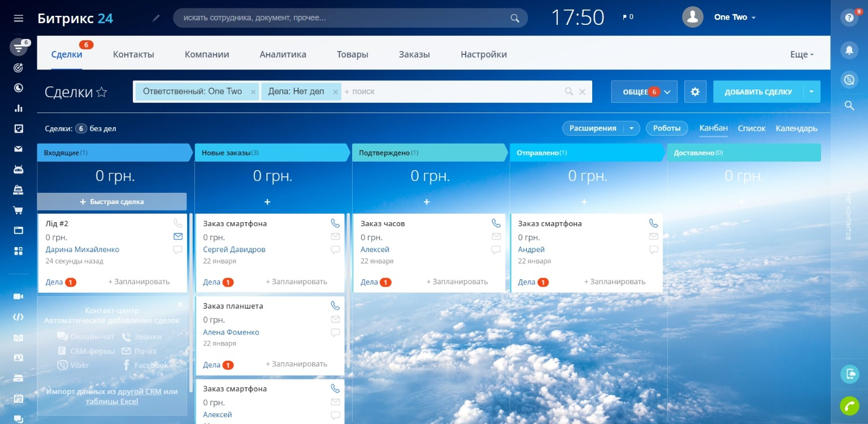Open the calendar sidebar icon
Screen dimensions: 868x424
pyautogui.click(x=18, y=398)
